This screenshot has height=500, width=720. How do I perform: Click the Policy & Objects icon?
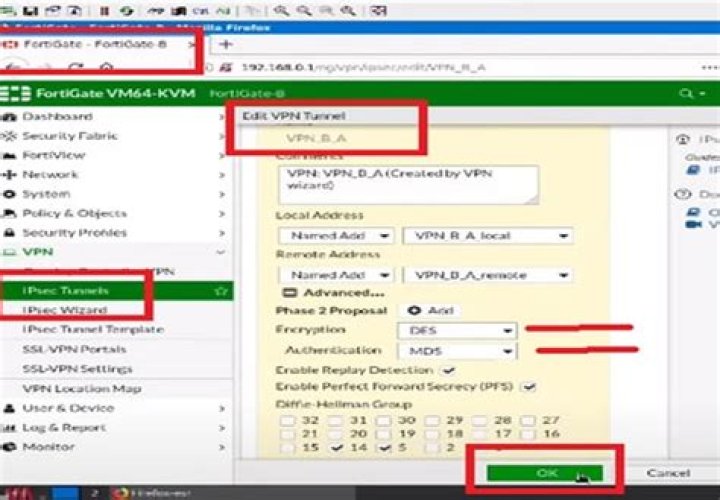pos(8,213)
